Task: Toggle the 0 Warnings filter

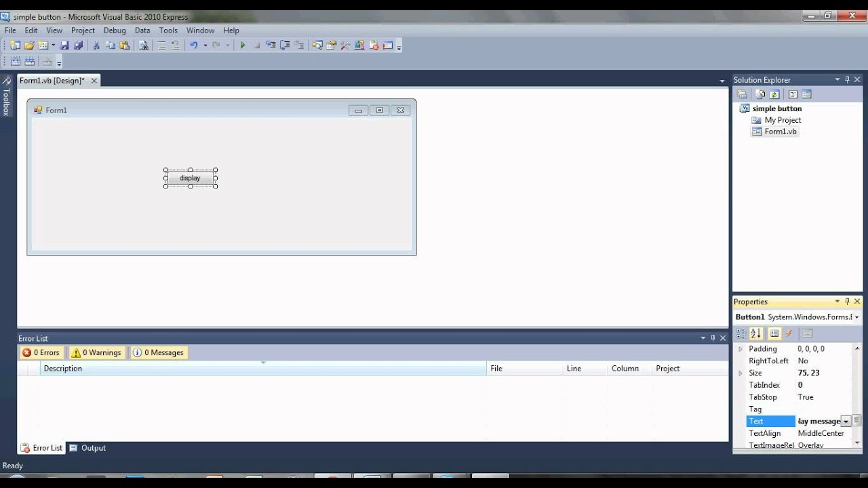Action: coord(97,352)
